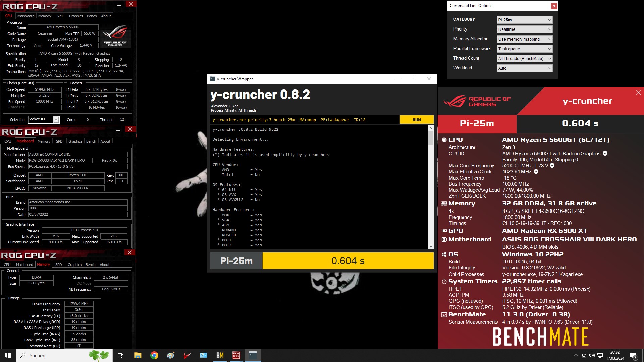Open the notification center with 3 alerts
644x362 pixels.
point(633,355)
